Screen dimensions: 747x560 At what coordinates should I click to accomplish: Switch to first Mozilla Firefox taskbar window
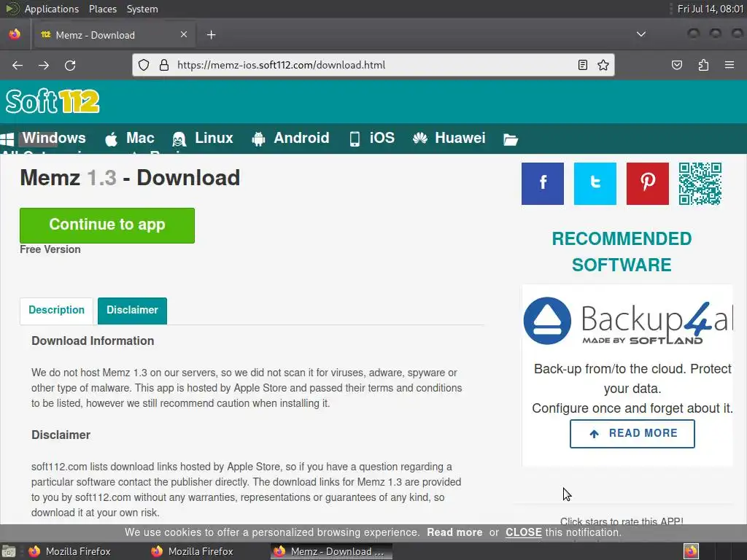pos(69,551)
